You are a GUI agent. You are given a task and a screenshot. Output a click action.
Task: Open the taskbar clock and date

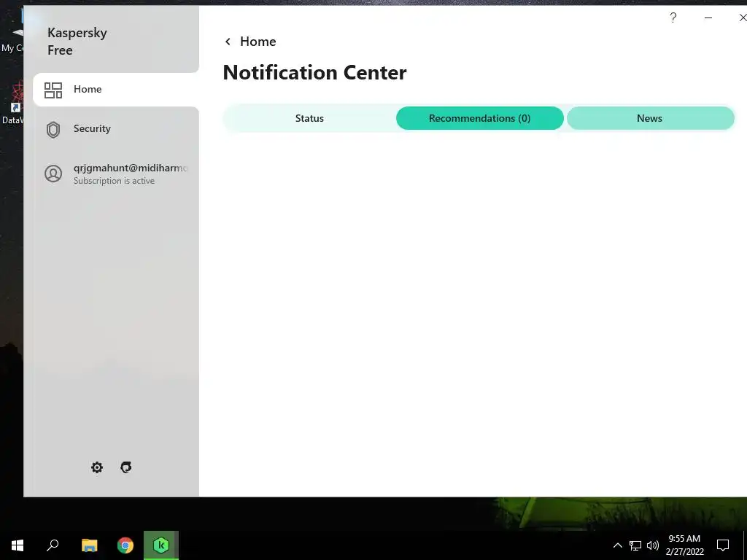coord(684,545)
